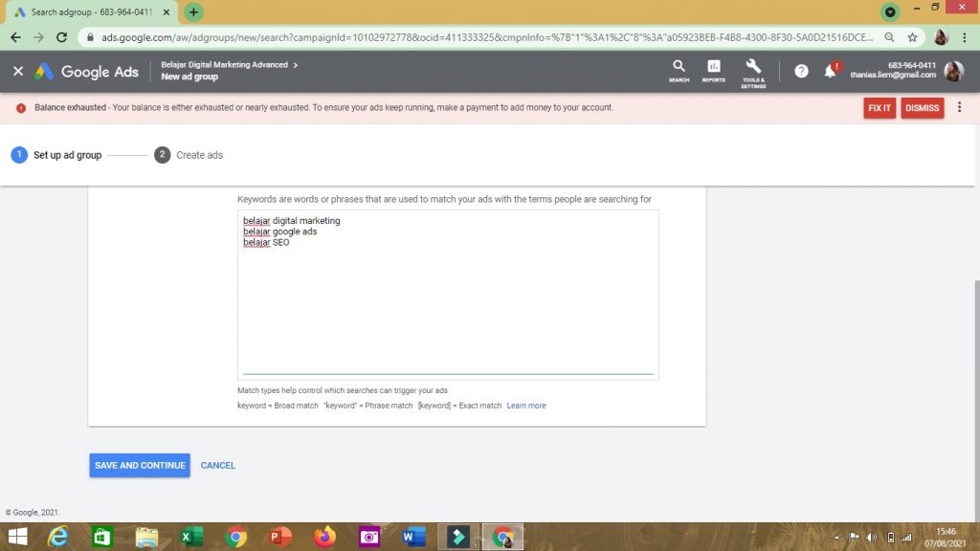The image size is (980, 551).
Task: Open more options in balance alert bar
Action: coord(959,108)
